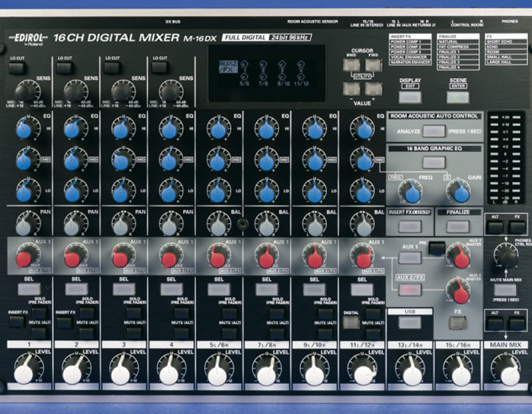Image resolution: width=532 pixels, height=414 pixels.
Task: Toggle the PRE switch next to AUX 1
Action: [x=437, y=248]
